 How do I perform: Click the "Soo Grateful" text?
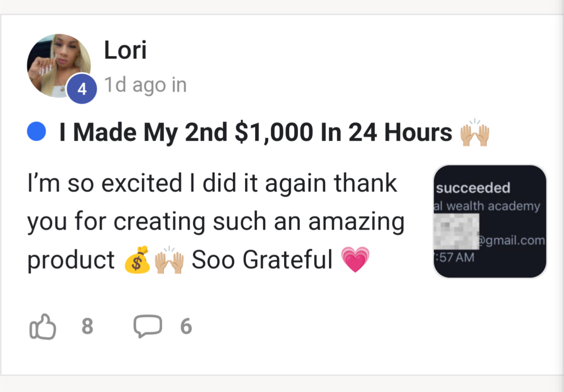(262, 259)
